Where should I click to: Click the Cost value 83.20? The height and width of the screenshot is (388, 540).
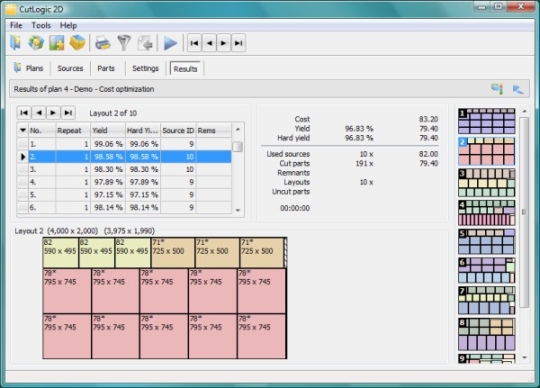pos(428,119)
